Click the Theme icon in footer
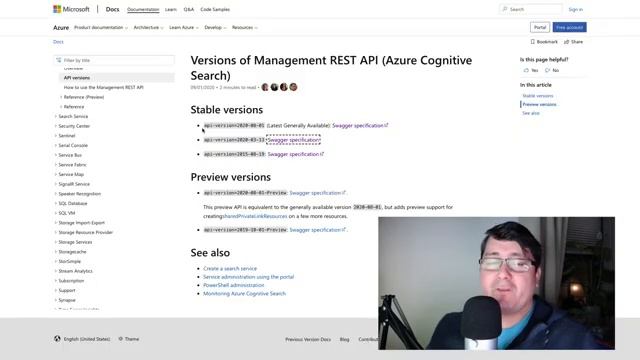 click(120, 339)
